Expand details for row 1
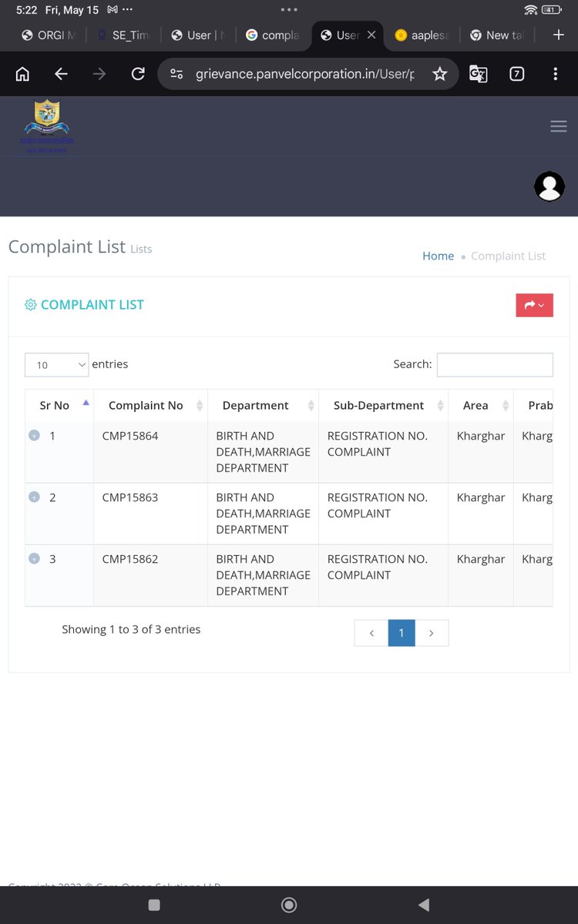Image resolution: width=578 pixels, height=924 pixels. (34, 435)
